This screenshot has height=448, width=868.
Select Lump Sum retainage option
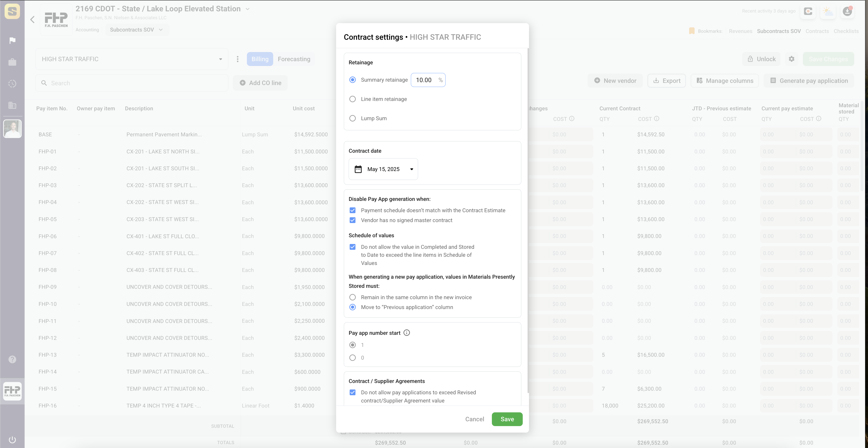[x=353, y=118]
